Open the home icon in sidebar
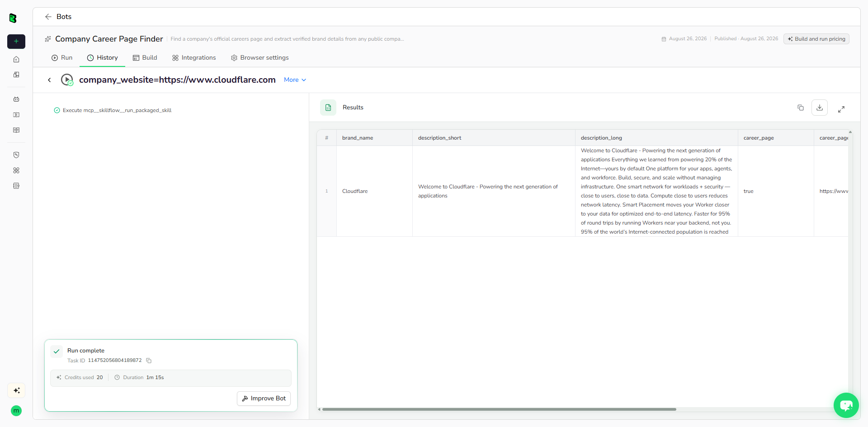 pos(16,59)
